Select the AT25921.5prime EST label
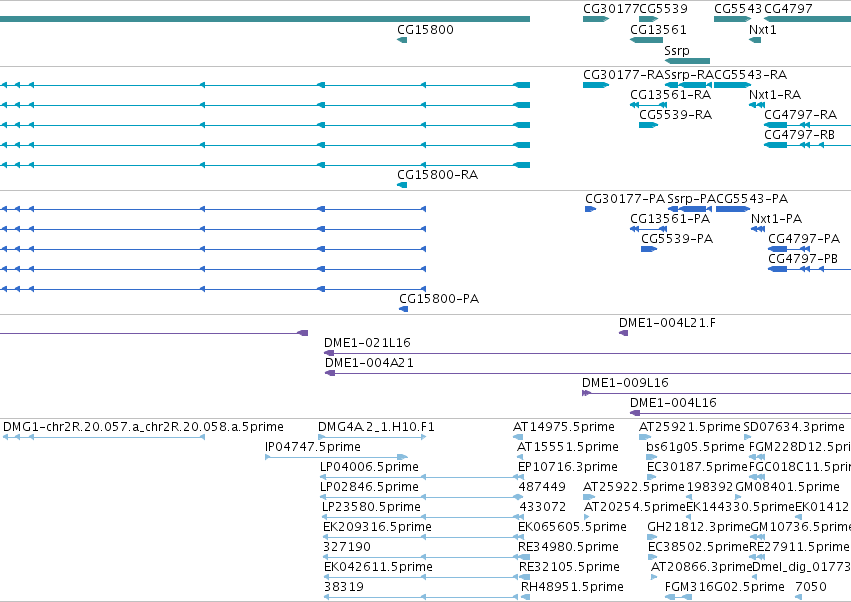The height and width of the screenshot is (602, 851). 689,427
